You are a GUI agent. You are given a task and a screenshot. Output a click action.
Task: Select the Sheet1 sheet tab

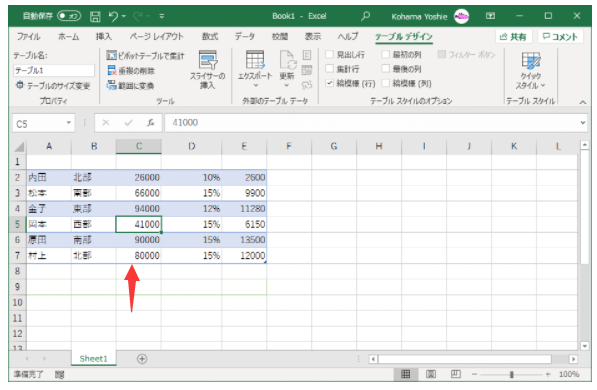click(94, 359)
